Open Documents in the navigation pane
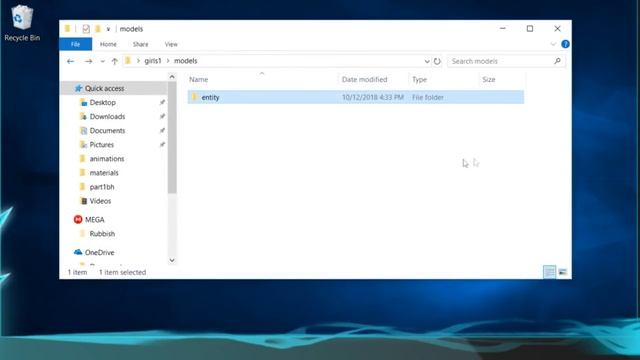Image resolution: width=640 pixels, height=360 pixels. coord(107,131)
